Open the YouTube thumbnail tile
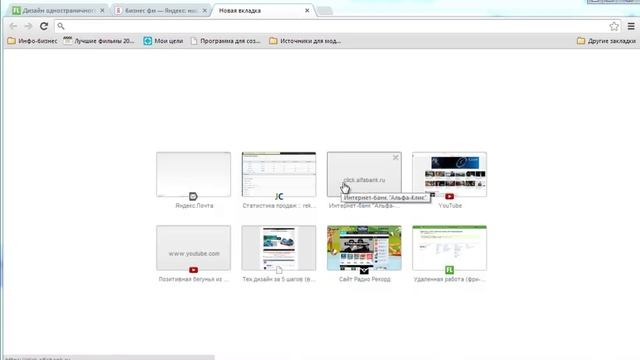 click(449, 174)
